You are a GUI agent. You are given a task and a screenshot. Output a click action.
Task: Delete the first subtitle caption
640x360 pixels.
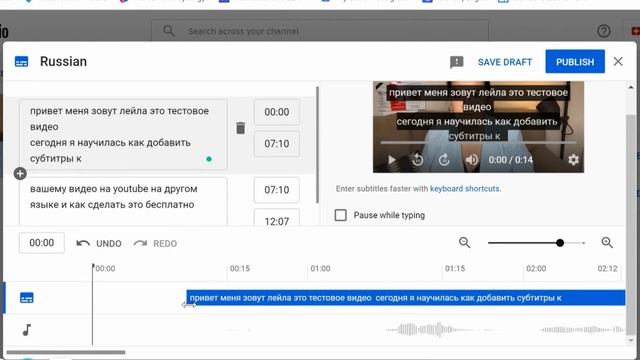point(240,128)
